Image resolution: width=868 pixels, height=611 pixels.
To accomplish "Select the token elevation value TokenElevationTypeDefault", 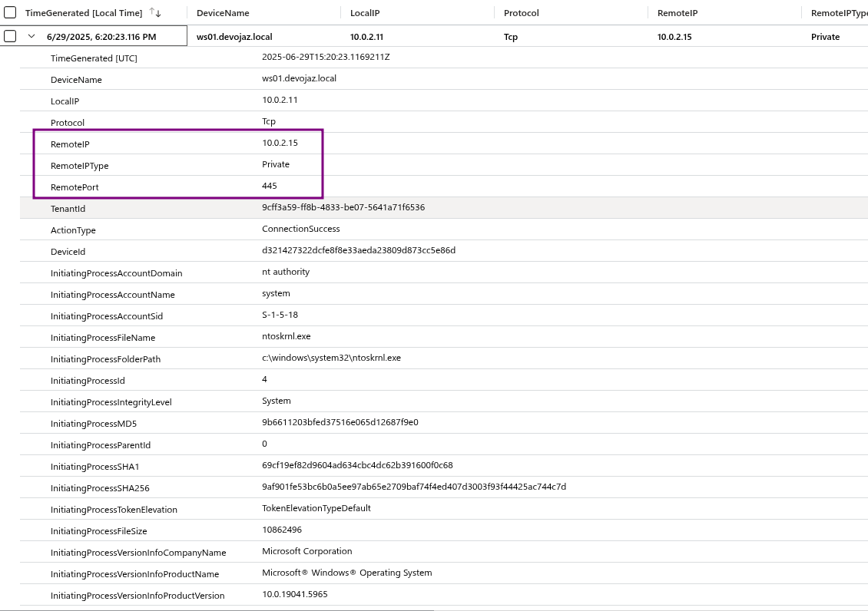I will (x=316, y=508).
